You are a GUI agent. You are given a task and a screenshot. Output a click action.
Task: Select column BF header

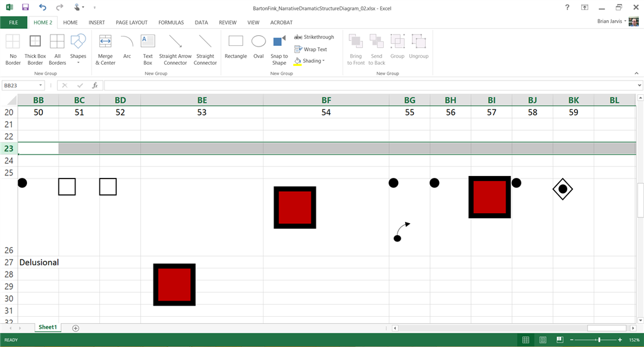(x=326, y=100)
